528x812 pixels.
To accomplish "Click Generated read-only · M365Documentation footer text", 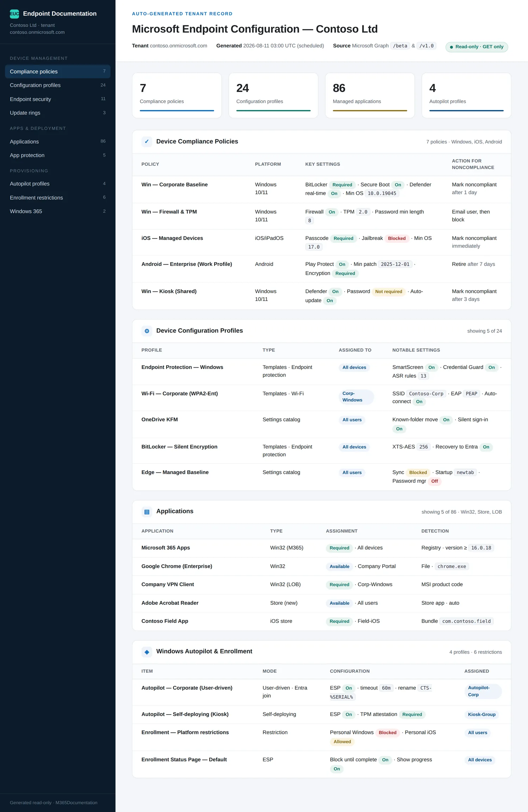I will point(54,803).
